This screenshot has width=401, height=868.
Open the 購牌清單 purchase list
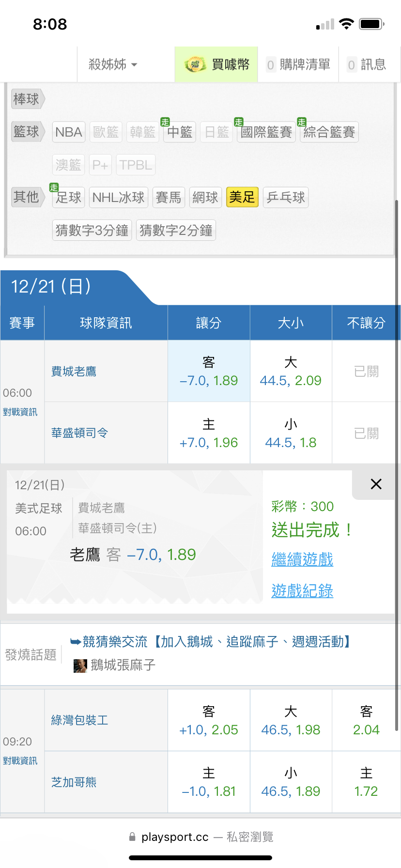pyautogui.click(x=298, y=64)
